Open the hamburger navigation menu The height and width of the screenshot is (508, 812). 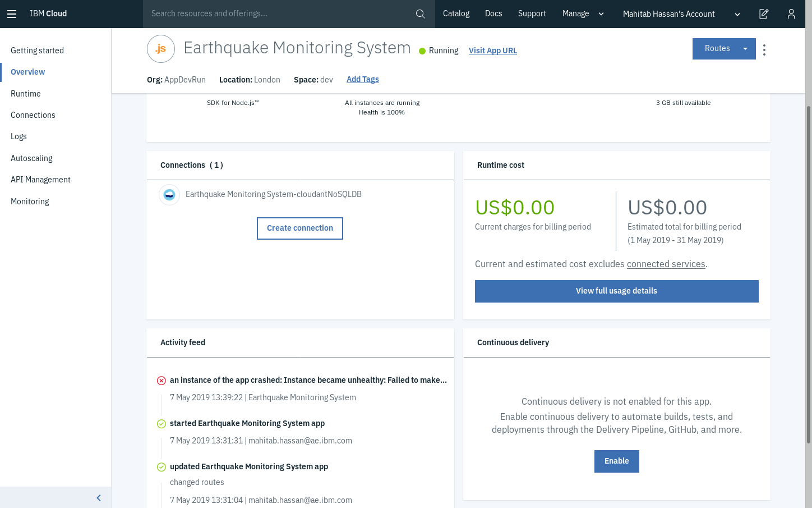point(12,14)
